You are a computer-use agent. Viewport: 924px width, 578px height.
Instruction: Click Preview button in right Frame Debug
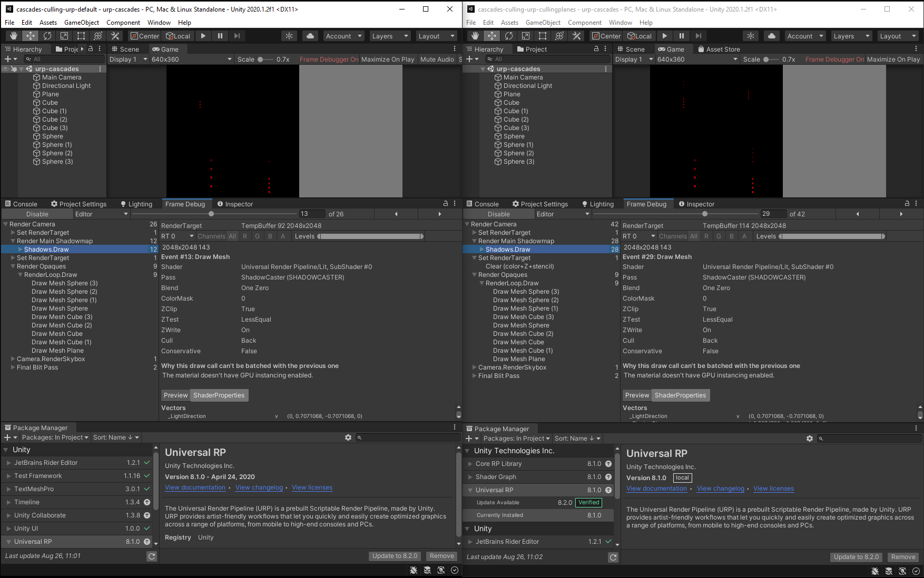click(637, 395)
